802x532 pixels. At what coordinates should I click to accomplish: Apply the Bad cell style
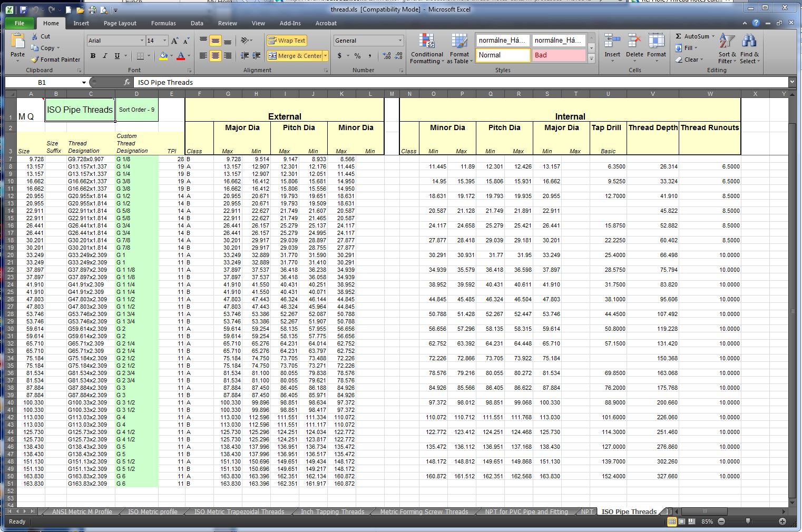point(559,55)
